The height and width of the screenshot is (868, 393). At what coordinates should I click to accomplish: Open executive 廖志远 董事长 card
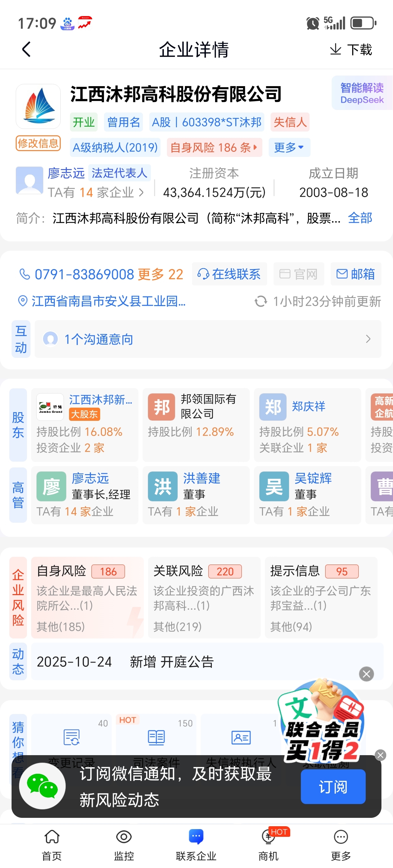pos(85,495)
